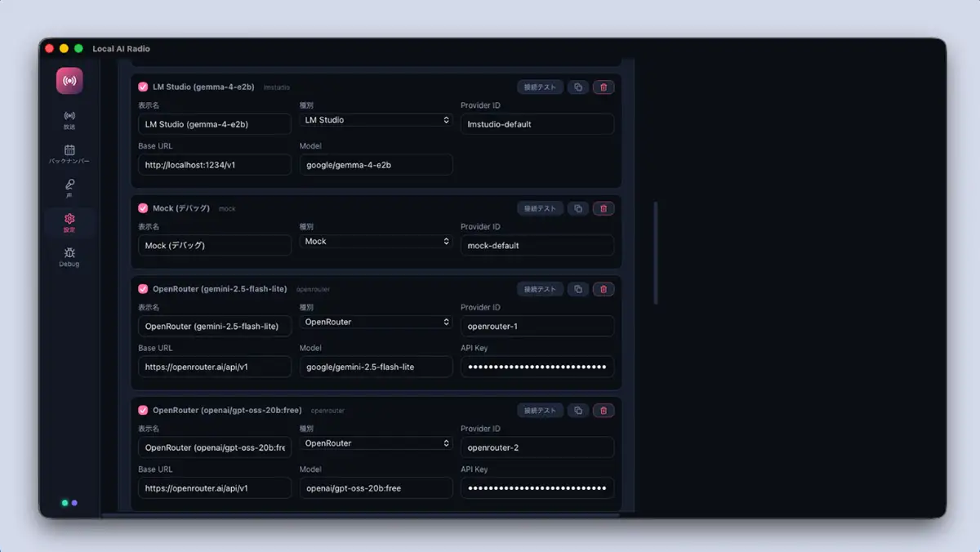This screenshot has height=552, width=980.
Task: Click the 'Local AI Radio' window title
Action: click(121, 49)
